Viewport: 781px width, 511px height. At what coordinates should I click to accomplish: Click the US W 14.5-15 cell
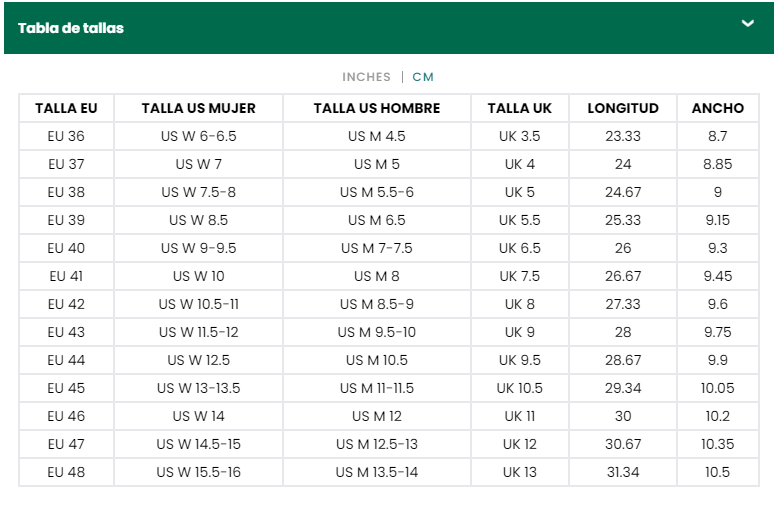[198, 444]
